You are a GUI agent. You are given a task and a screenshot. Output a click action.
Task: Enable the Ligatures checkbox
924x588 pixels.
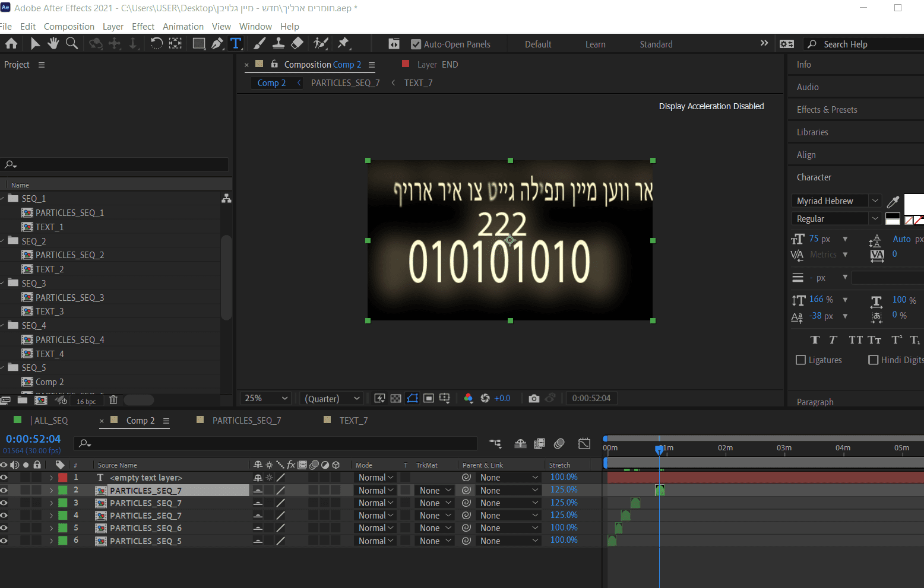pyautogui.click(x=800, y=360)
